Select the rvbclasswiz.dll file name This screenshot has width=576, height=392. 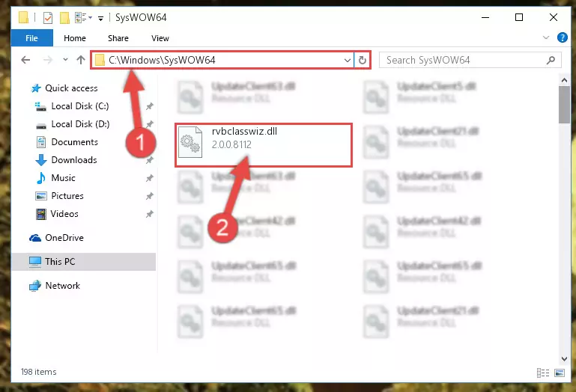pyautogui.click(x=244, y=132)
